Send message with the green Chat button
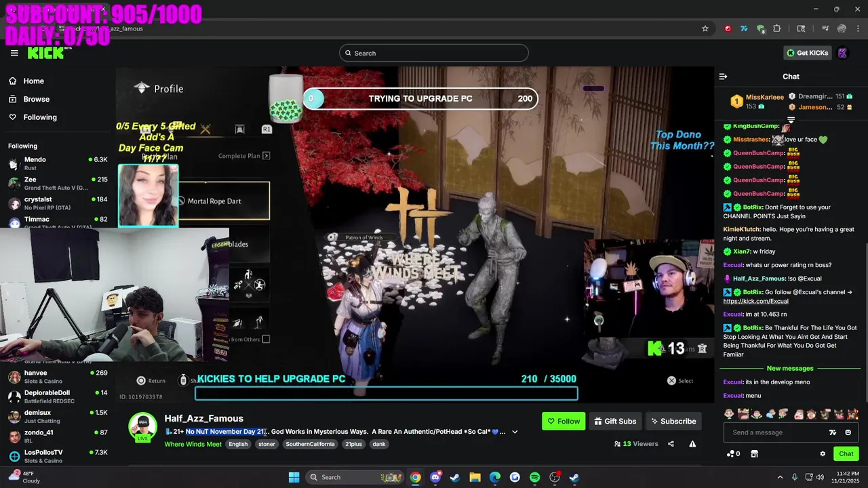Viewport: 868px width, 488px height. [x=846, y=454]
